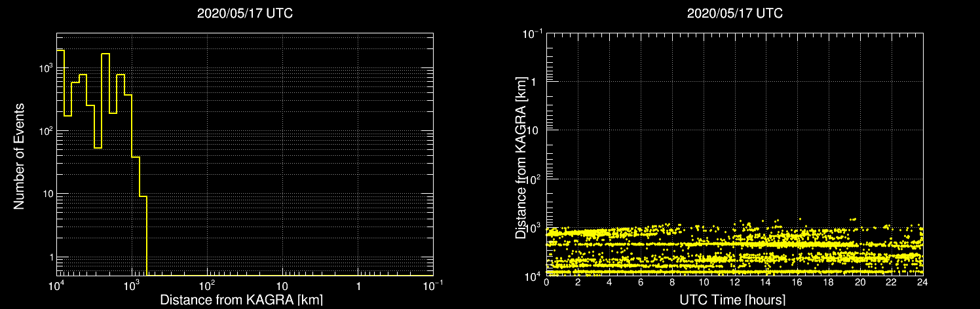Click the scatter plot y-axis tick 10^4
This screenshot has width=980, height=309.
coord(534,276)
